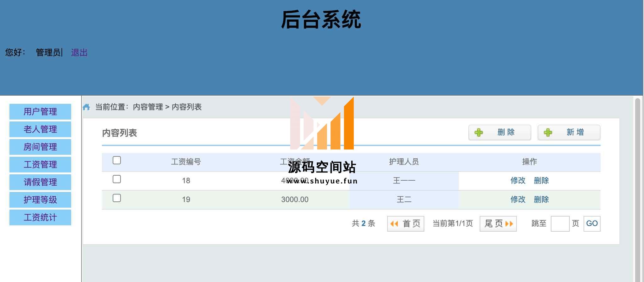644x282 pixels.
Task: Toggle the select-all checkbox in the table header
Action: 117,161
